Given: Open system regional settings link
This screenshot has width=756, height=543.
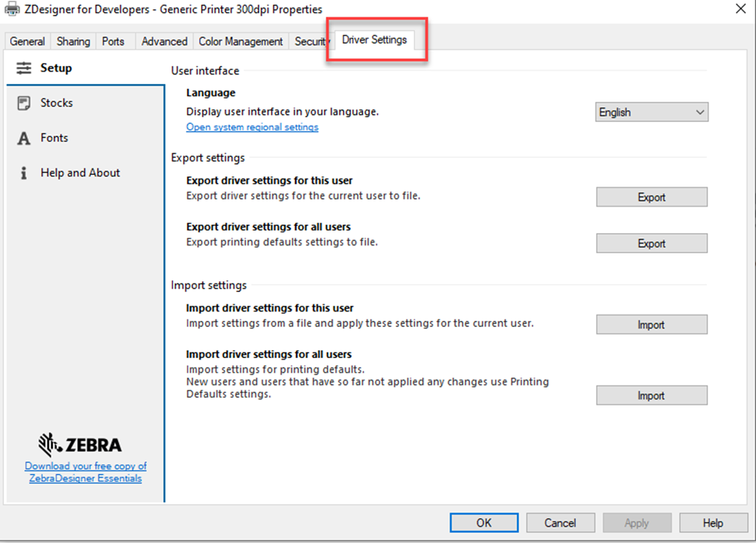Looking at the screenshot, I should [x=252, y=127].
